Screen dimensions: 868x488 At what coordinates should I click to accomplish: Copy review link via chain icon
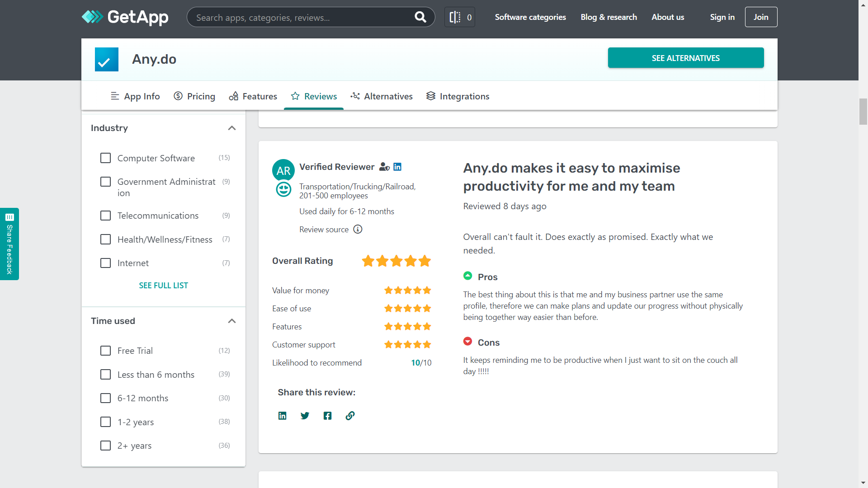click(350, 416)
